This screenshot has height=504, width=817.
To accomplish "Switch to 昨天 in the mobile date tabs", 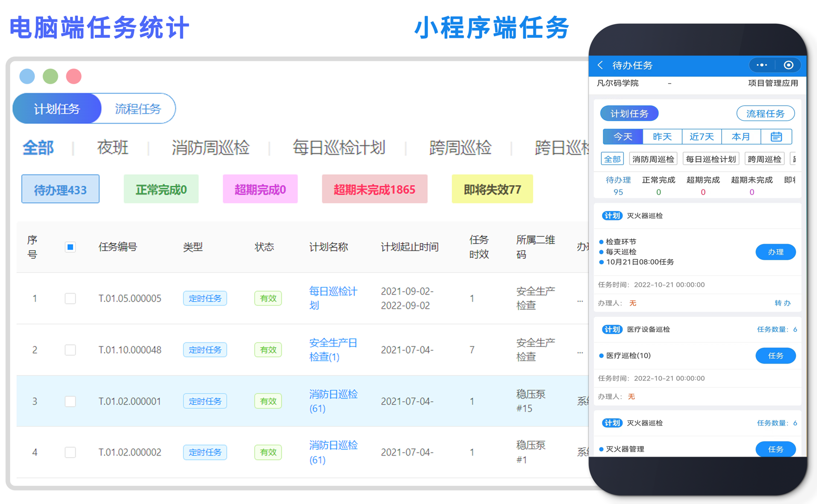I will click(662, 137).
